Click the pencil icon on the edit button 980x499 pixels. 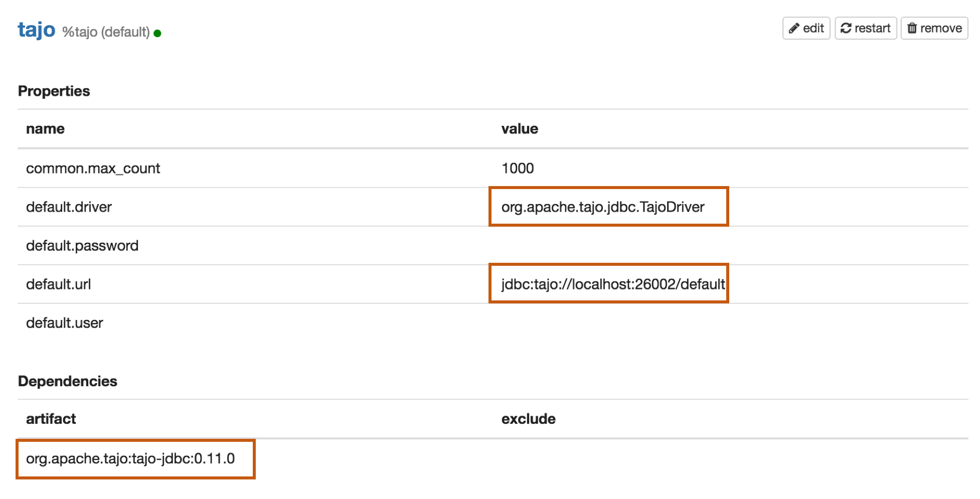(x=793, y=29)
